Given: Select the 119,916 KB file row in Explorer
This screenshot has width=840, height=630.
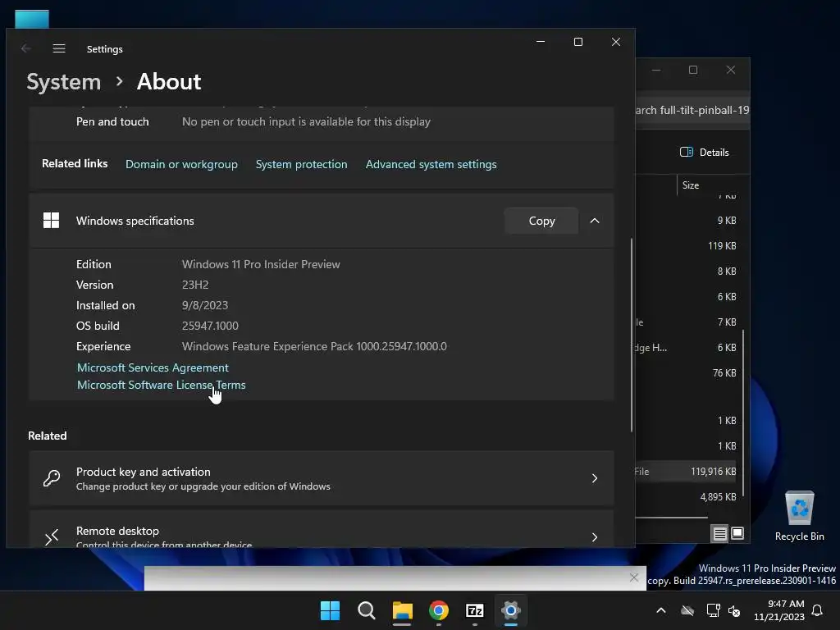Looking at the screenshot, I should [686, 472].
